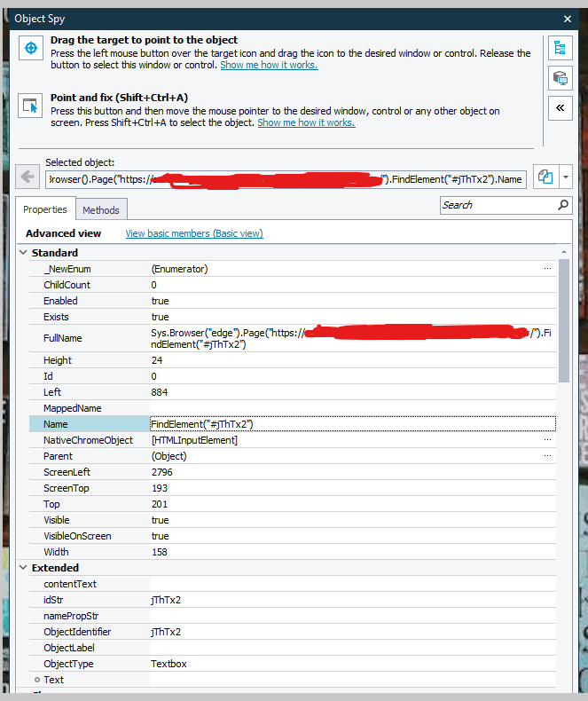Open first 'Show me how it works' link
Image resolution: width=588 pixels, height=701 pixels.
click(269, 65)
